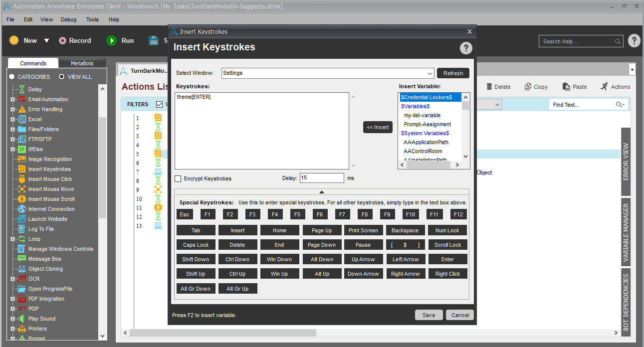This screenshot has height=347, width=644.
Task: Open the Tools menu
Action: pyautogui.click(x=92, y=19)
